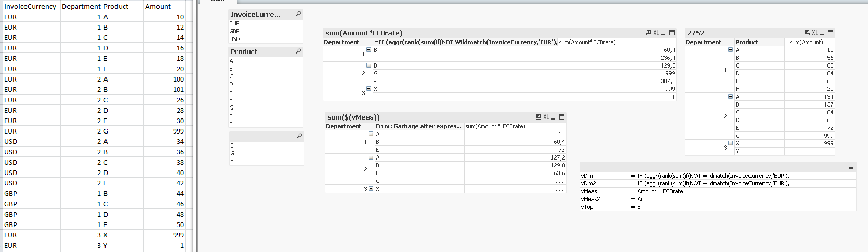Print the sum($(vMeas)) pivot table
This screenshot has width=868, height=252.
point(538,117)
